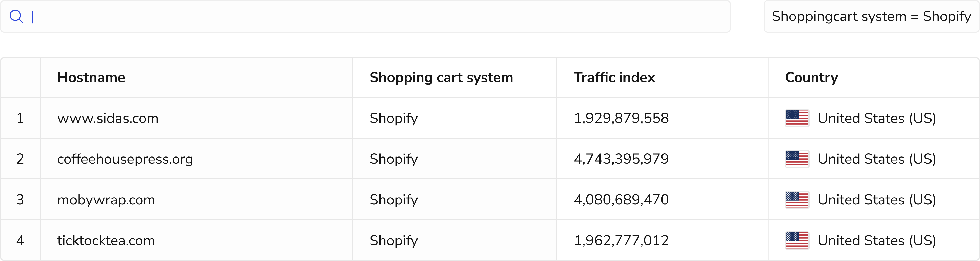Click the US flag for coffeehousepress.org
The image size is (980, 261).
point(797,159)
